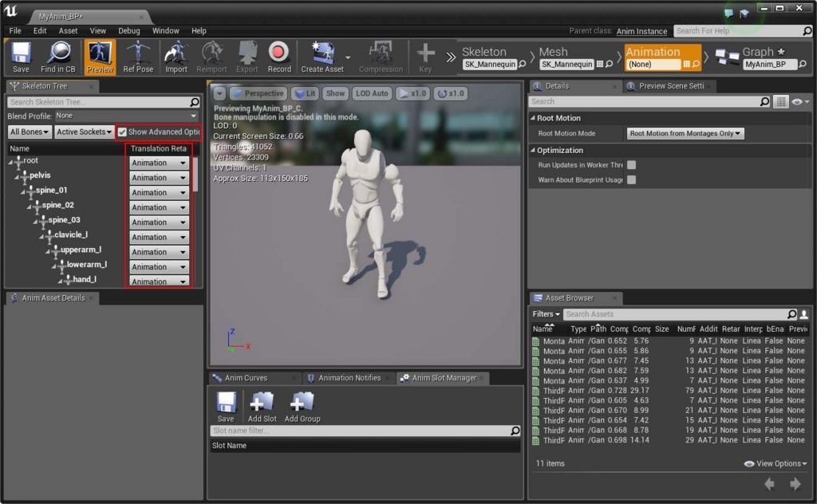Click the Lit view mode button
Viewport: 817px width, 504px height.
pyautogui.click(x=304, y=93)
